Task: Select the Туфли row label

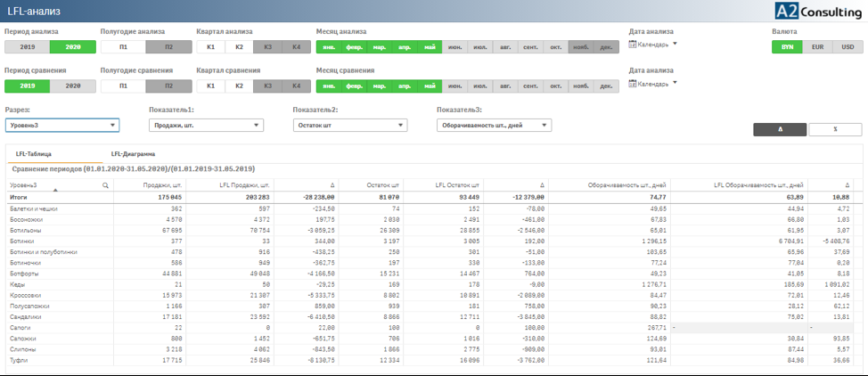Action: coord(18,361)
